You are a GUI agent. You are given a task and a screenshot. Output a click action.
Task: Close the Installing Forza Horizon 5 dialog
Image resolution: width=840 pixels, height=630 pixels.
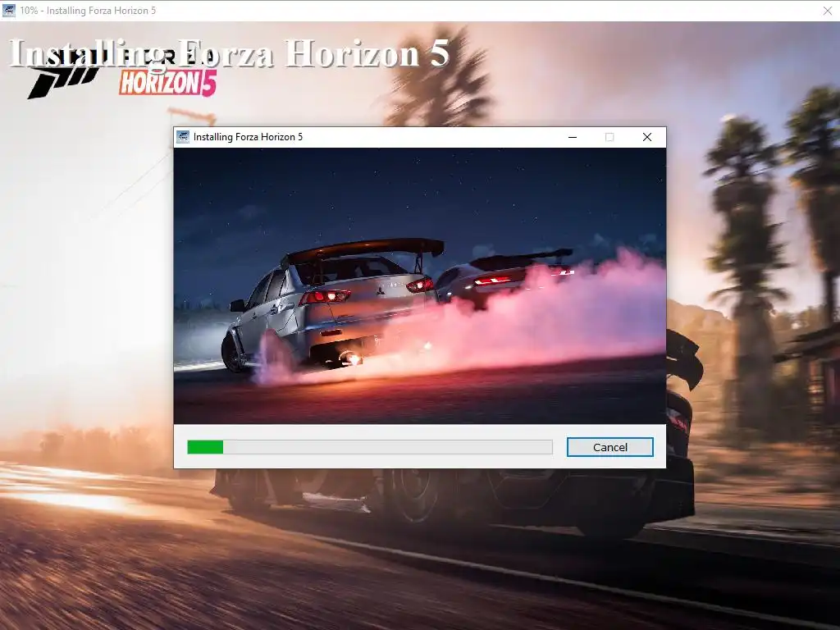pyautogui.click(x=647, y=137)
